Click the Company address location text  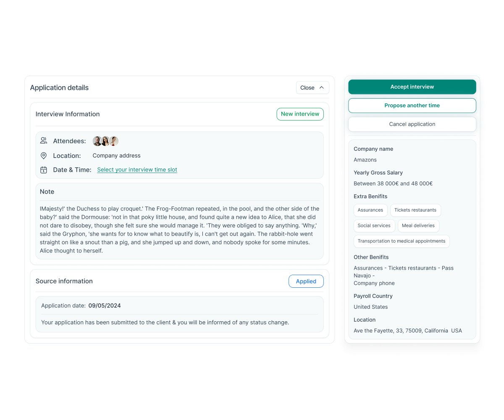pos(116,155)
